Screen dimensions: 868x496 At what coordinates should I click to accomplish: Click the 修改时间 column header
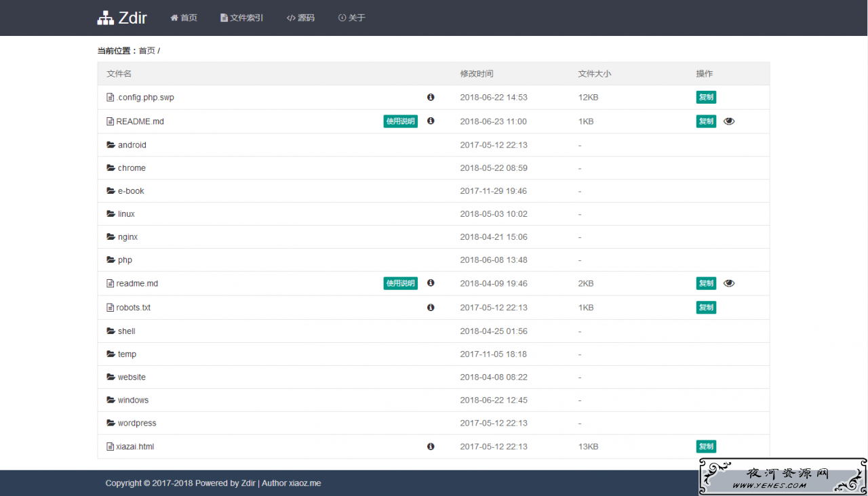(477, 74)
